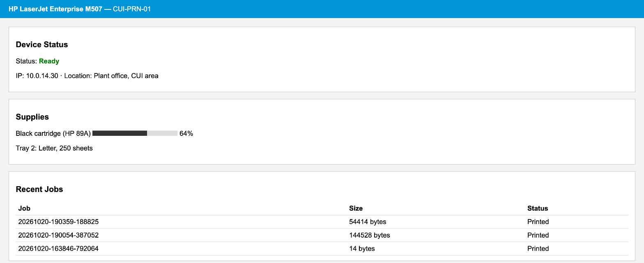Click the IP and location line
Image resolution: width=644 pixels, height=263 pixels.
tap(87, 76)
